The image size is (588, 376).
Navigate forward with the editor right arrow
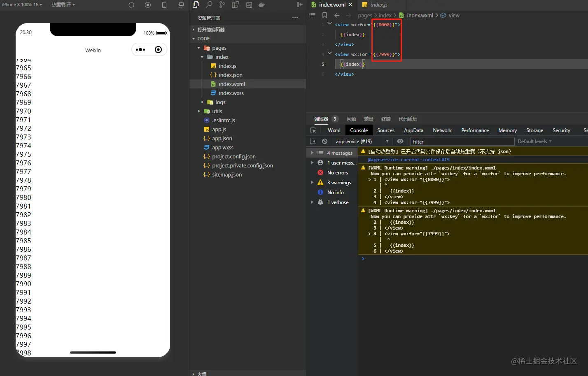pyautogui.click(x=348, y=15)
